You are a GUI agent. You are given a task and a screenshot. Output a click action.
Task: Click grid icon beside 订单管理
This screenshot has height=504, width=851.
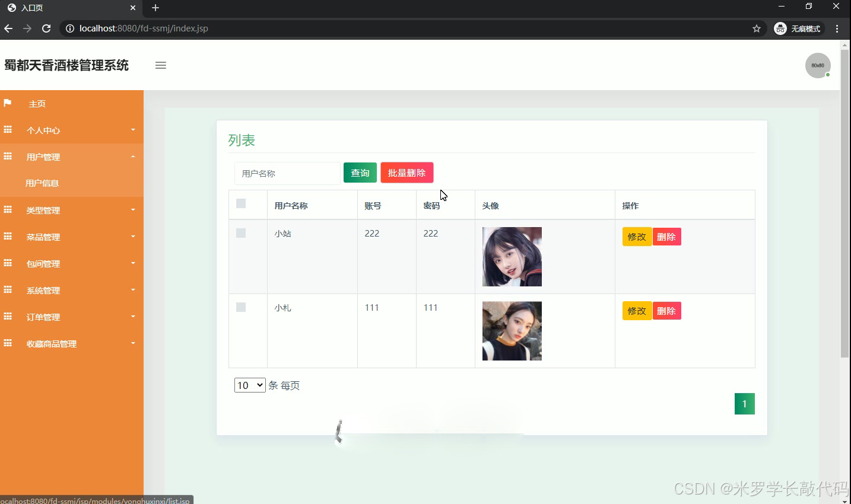(8, 317)
